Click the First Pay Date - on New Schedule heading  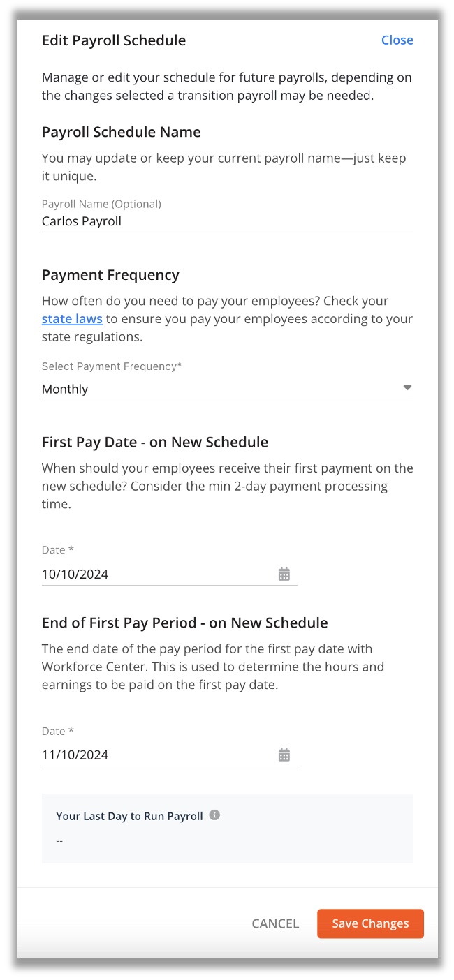click(x=155, y=442)
